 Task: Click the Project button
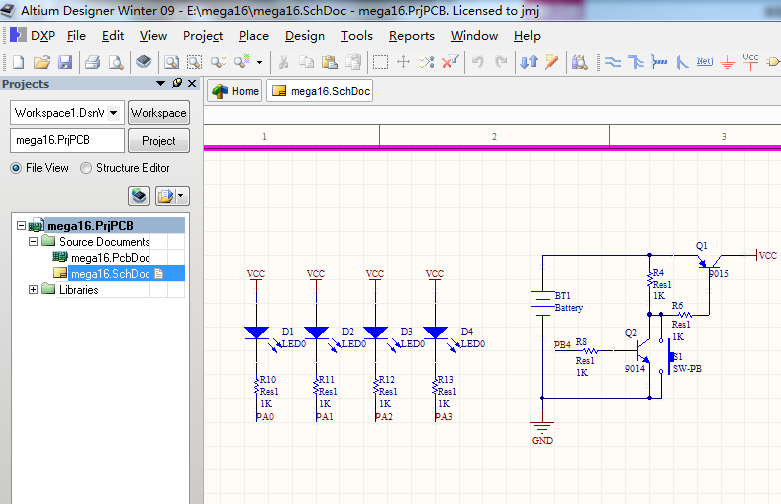tap(159, 141)
